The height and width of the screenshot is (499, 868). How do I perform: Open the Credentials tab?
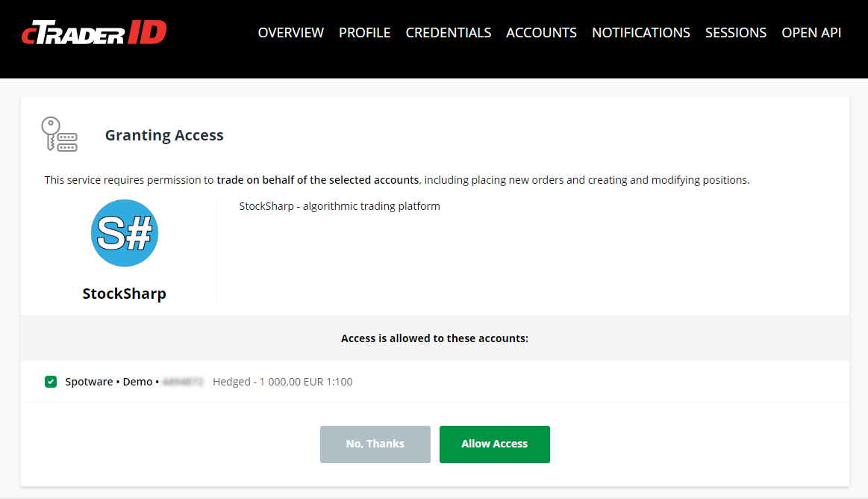point(449,33)
